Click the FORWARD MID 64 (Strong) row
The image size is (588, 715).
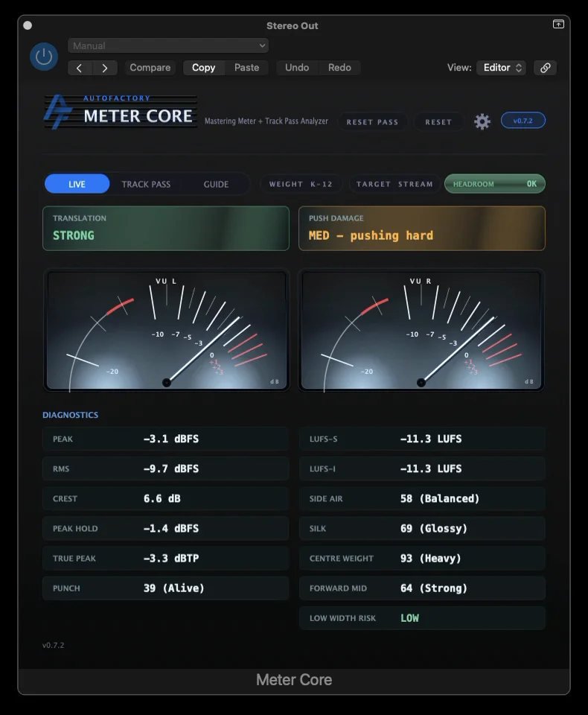click(422, 588)
